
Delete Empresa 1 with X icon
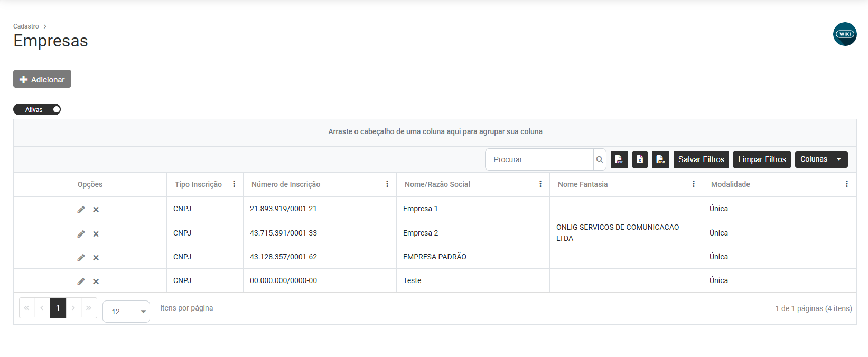(96, 210)
